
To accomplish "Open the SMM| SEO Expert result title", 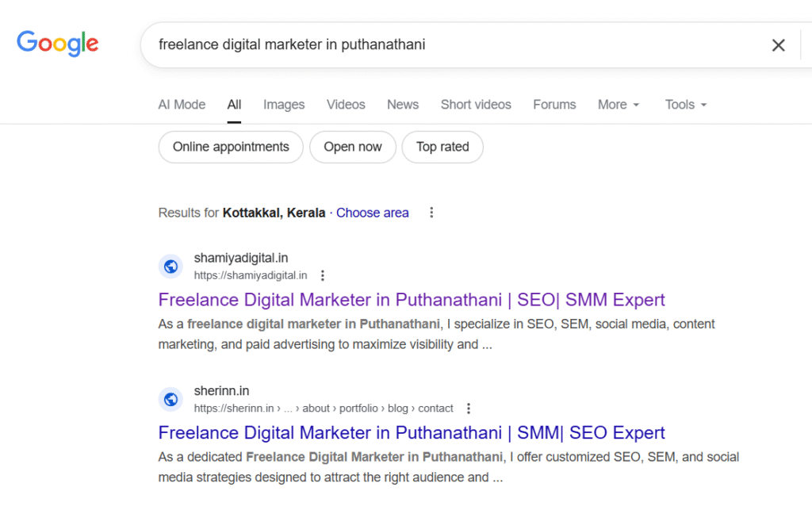I will click(412, 432).
